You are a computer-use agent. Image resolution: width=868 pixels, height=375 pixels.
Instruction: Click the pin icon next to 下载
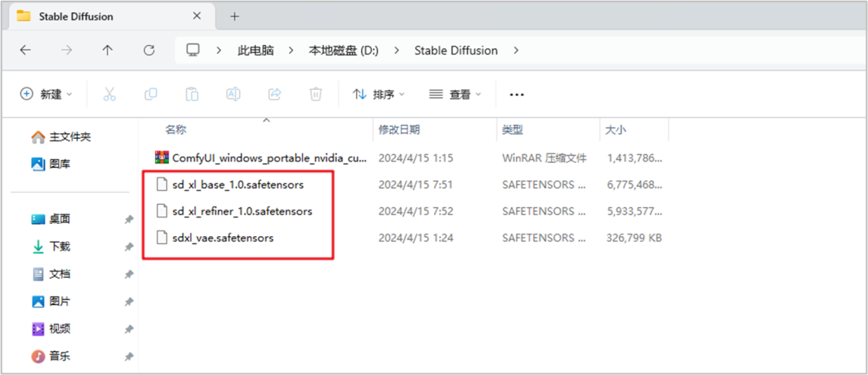[x=129, y=247]
